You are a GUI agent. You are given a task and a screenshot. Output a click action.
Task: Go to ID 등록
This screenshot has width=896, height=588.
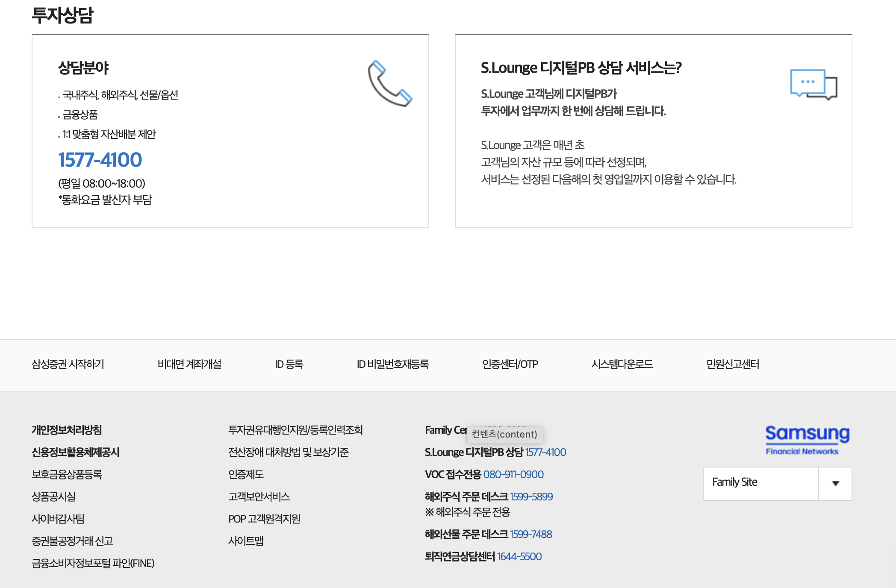tap(289, 365)
